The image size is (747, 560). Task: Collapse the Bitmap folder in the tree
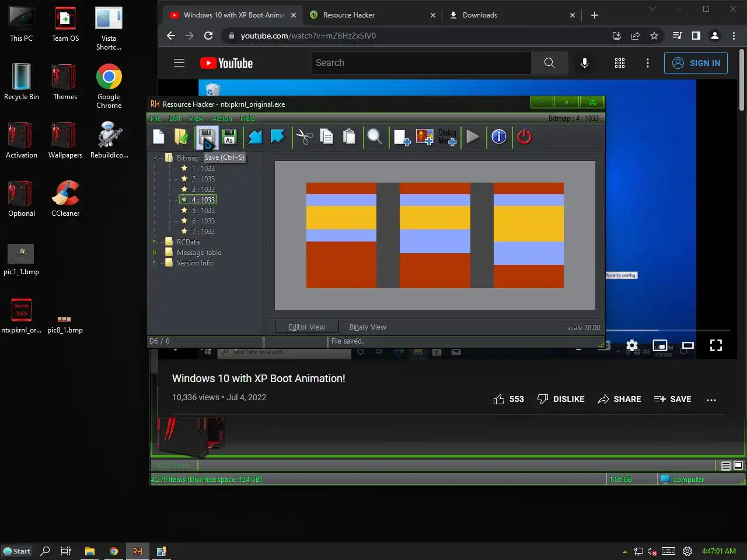click(155, 158)
